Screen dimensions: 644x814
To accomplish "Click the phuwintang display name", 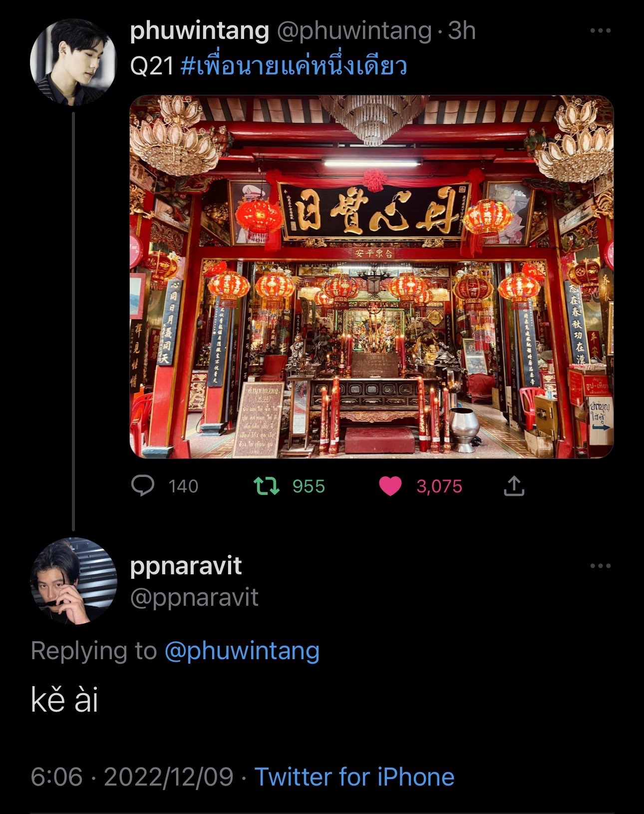I will pos(199,31).
